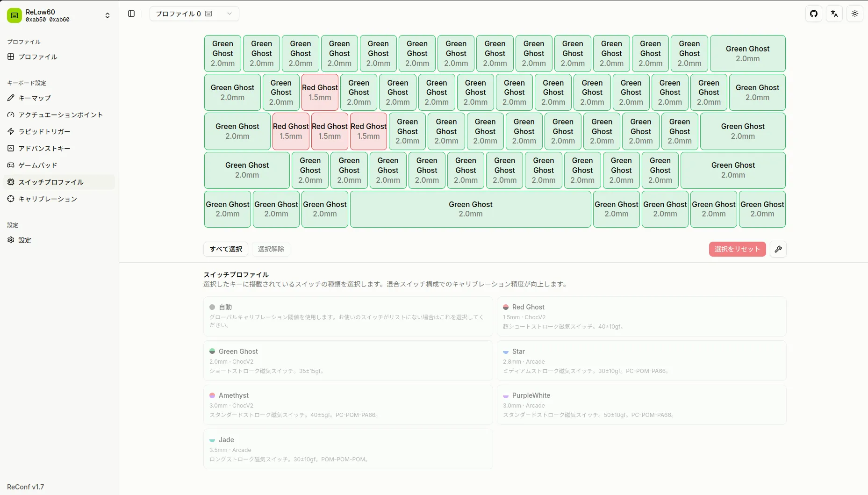The height and width of the screenshot is (495, 868).
Task: Expand the プロファイル 0 dropdown
Action: pyautogui.click(x=194, y=14)
